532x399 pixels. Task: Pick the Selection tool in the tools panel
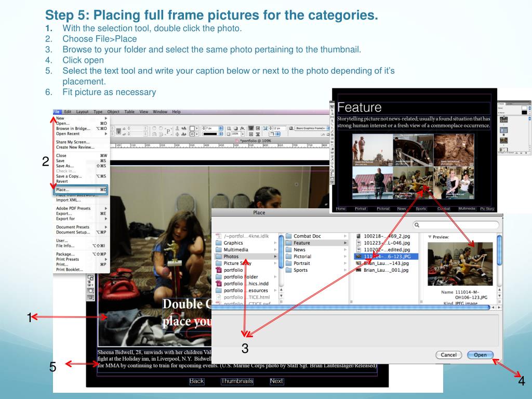(x=332, y=107)
